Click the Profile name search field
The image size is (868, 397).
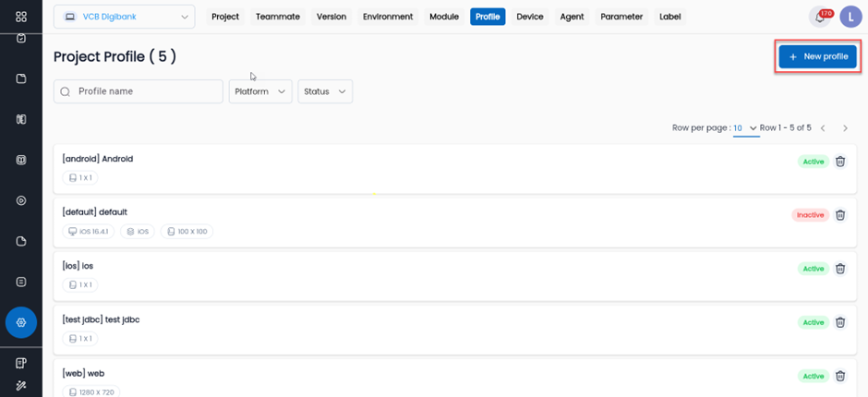click(139, 91)
